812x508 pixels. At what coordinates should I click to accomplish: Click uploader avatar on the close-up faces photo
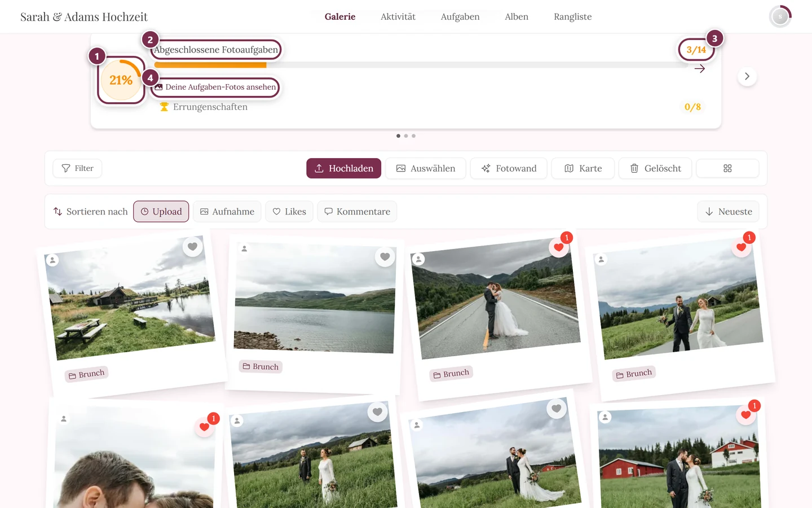64,419
